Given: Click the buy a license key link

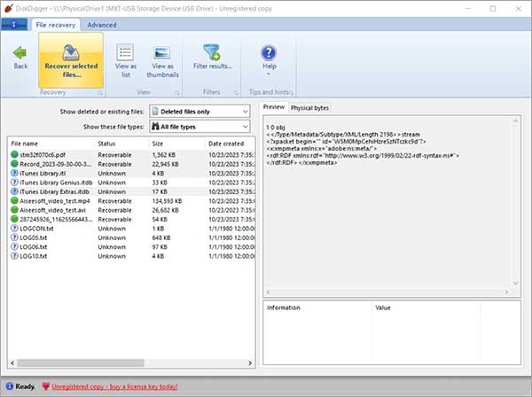Looking at the screenshot, I should point(115,386).
